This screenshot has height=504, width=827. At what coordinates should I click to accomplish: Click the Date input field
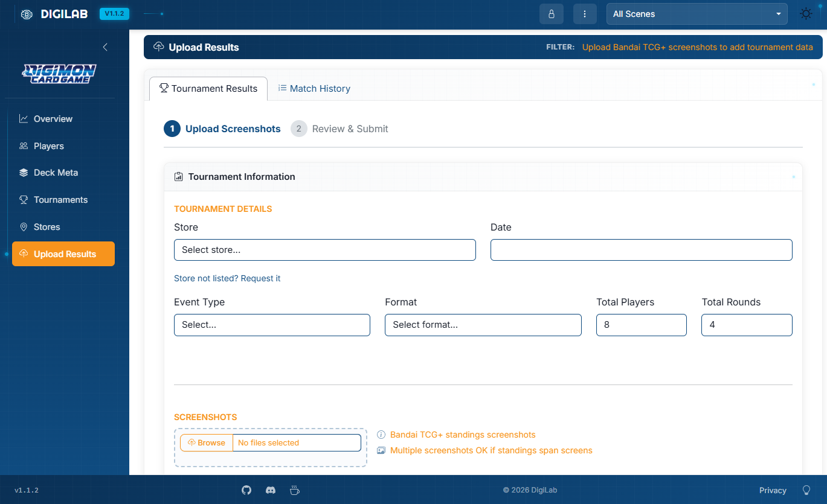641,250
